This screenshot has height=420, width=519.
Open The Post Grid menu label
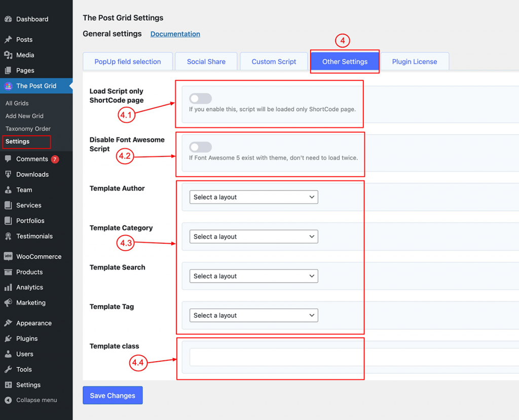[36, 86]
